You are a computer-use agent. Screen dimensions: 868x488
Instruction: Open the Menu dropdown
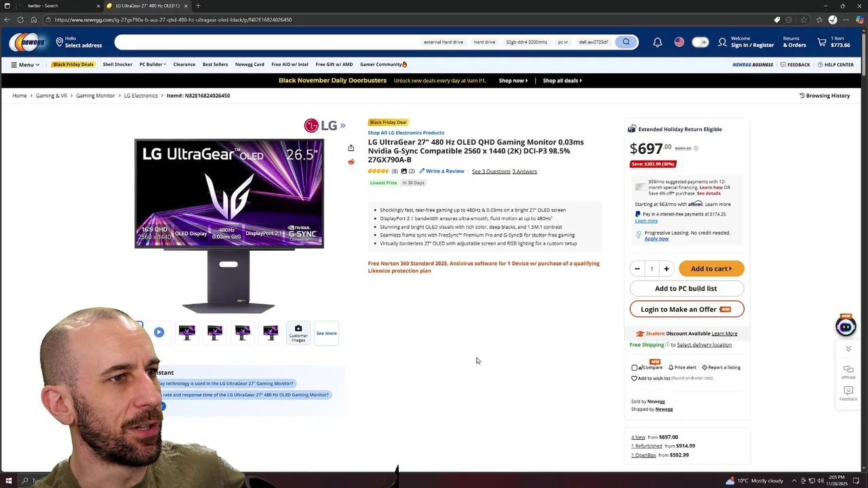[25, 64]
